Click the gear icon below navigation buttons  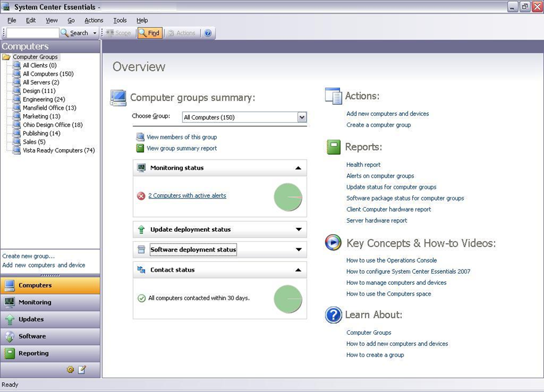pos(70,370)
